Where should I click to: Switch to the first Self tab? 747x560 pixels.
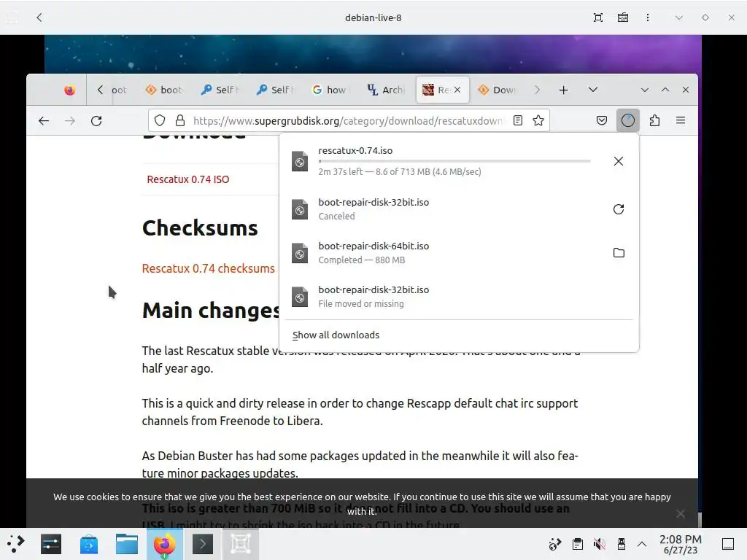[219, 90]
